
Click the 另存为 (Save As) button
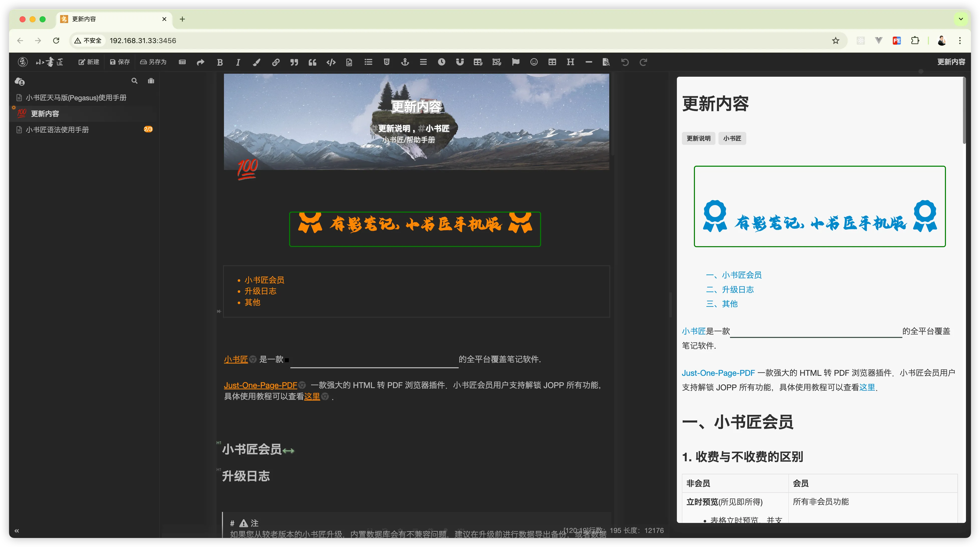click(153, 62)
